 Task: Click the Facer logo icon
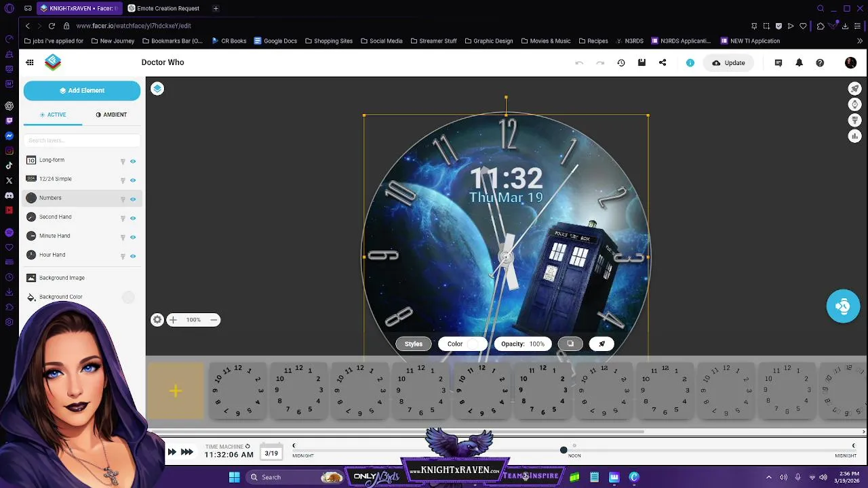pyautogui.click(x=53, y=62)
